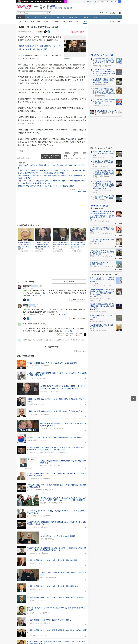Open the article comment count 1716 icon
The width and height of the screenshot is (138, 644).
(x=35, y=32)
